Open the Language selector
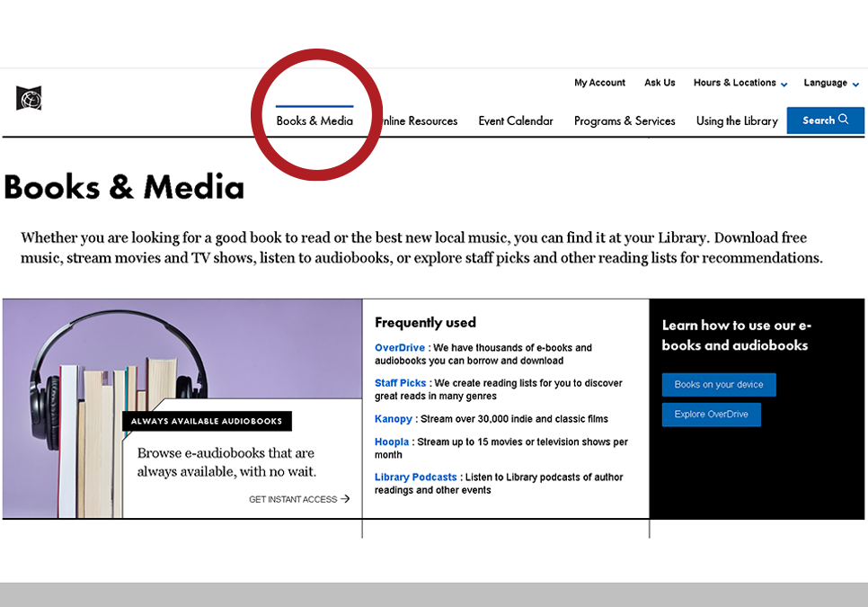 (x=826, y=83)
